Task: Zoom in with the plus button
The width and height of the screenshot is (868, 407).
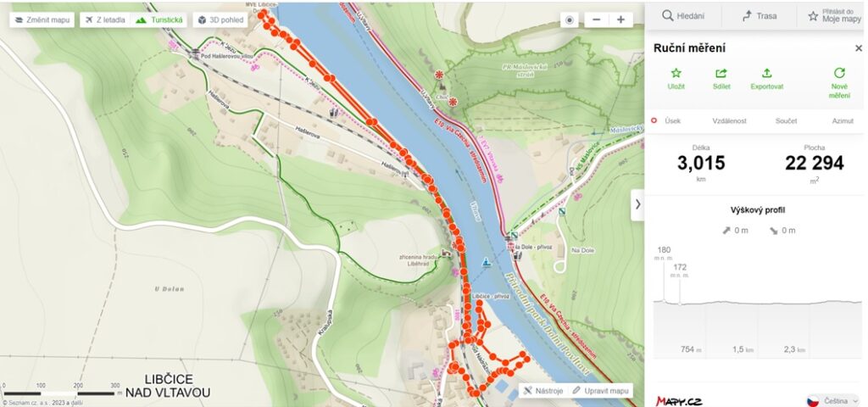Action: pos(621,20)
